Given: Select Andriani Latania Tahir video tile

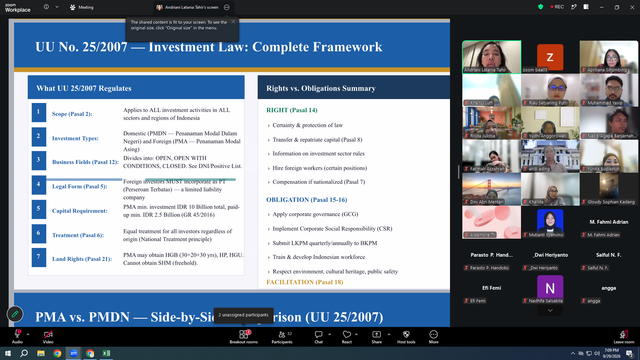Looking at the screenshot, I should pos(491,57).
